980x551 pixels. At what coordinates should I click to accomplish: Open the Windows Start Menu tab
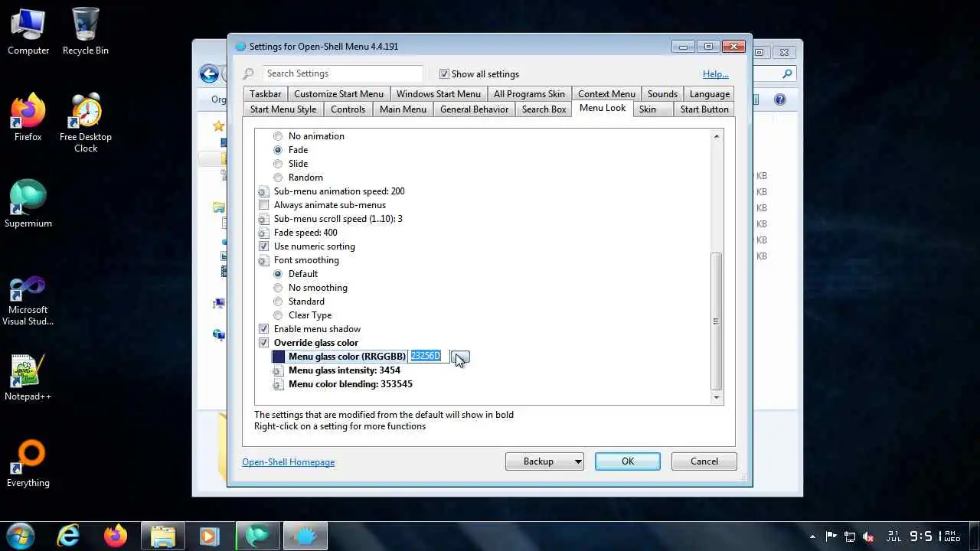[439, 94]
